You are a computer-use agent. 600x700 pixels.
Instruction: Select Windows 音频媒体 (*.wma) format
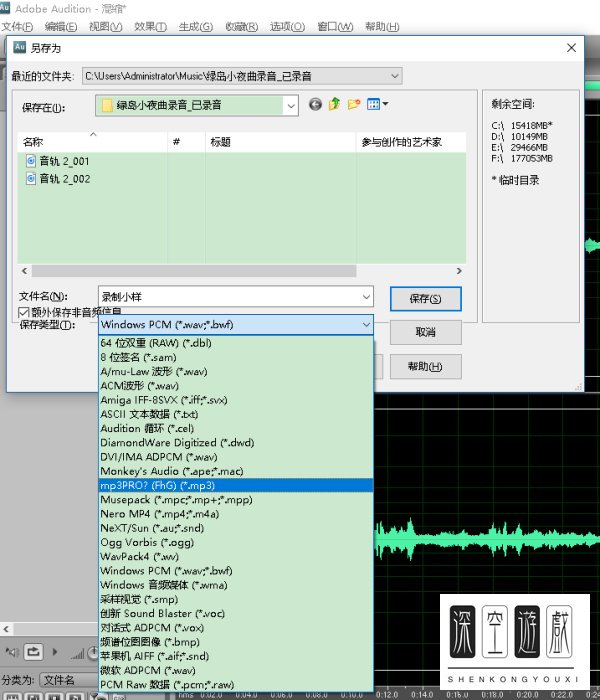coord(236,585)
